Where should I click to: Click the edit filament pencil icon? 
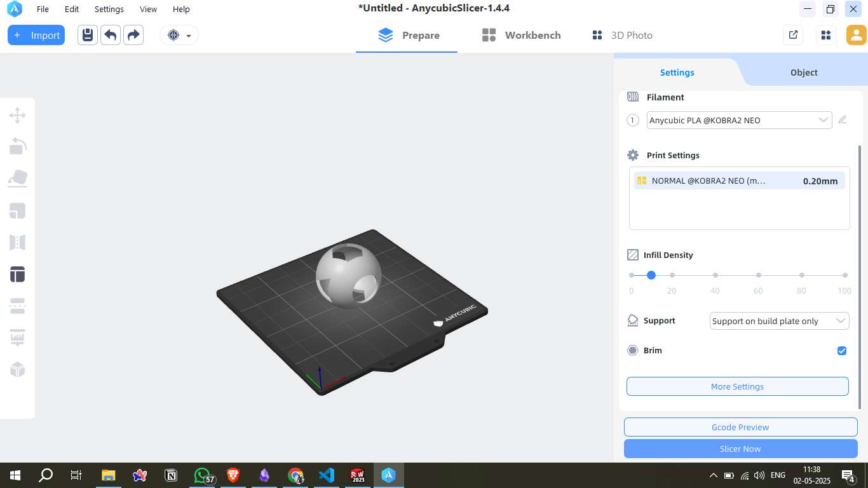click(x=843, y=119)
